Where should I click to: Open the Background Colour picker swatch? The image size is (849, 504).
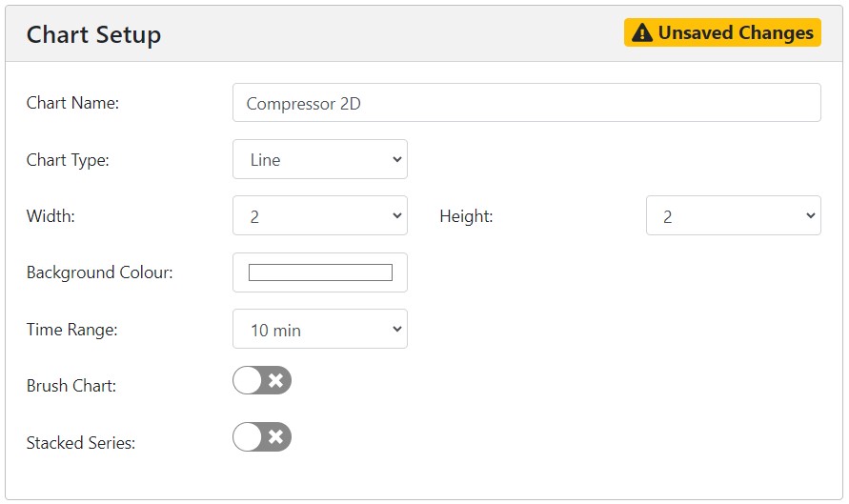(320, 272)
